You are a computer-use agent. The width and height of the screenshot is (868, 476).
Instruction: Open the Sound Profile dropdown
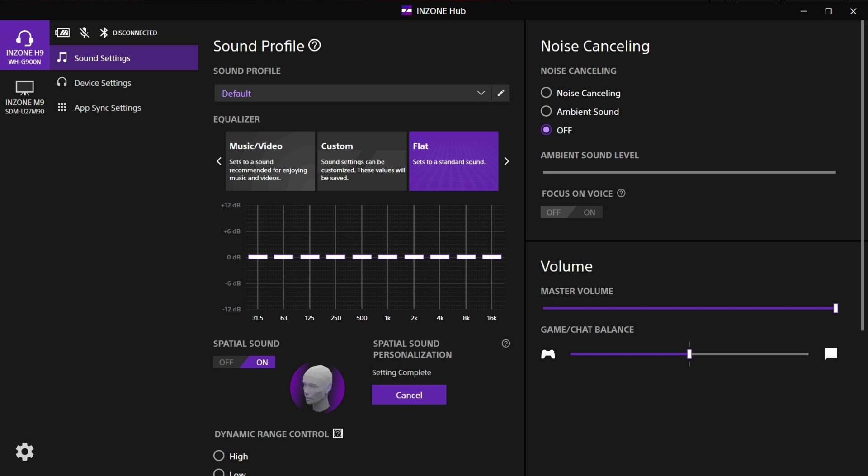481,93
